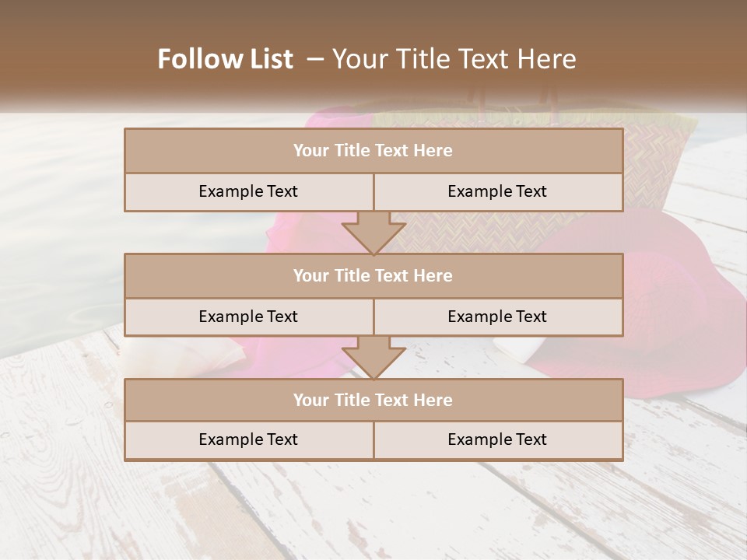Select the first block's "Your Title Text Here" bar

point(374,150)
